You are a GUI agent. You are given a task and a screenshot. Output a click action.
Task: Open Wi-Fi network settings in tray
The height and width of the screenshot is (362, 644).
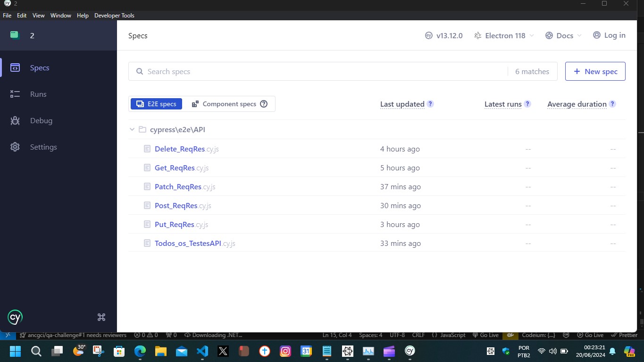point(541,351)
